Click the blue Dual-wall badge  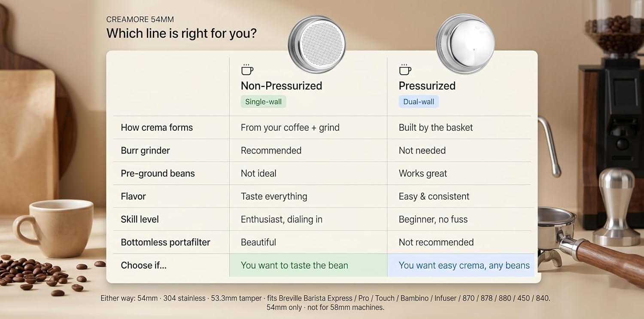click(419, 102)
